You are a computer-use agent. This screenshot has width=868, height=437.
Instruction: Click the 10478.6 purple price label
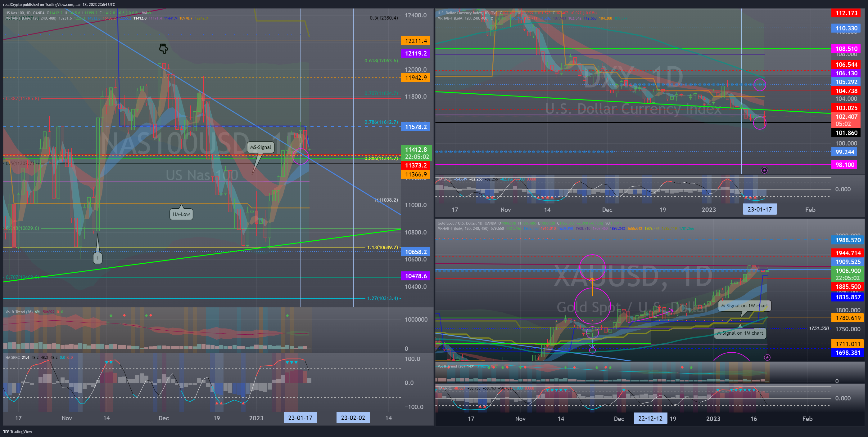415,276
